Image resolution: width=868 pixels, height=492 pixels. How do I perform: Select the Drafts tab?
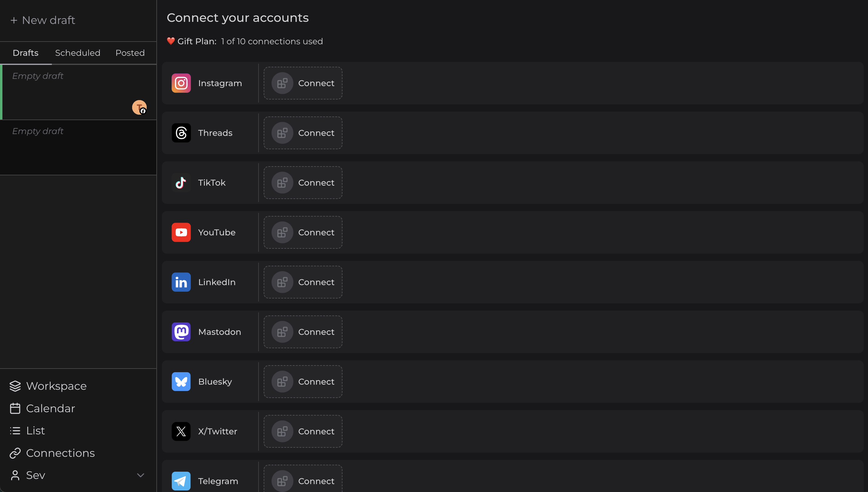pos(26,53)
